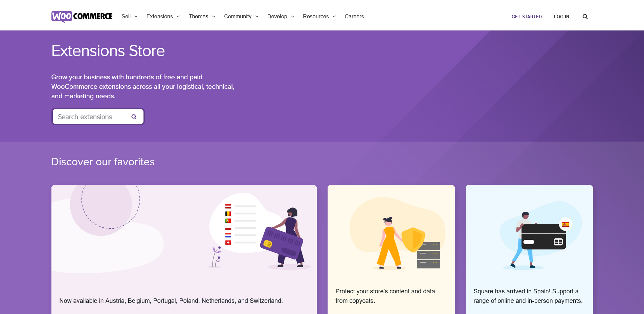The image size is (644, 314).
Task: Expand the Extensions dropdown menu
Action: tap(163, 16)
